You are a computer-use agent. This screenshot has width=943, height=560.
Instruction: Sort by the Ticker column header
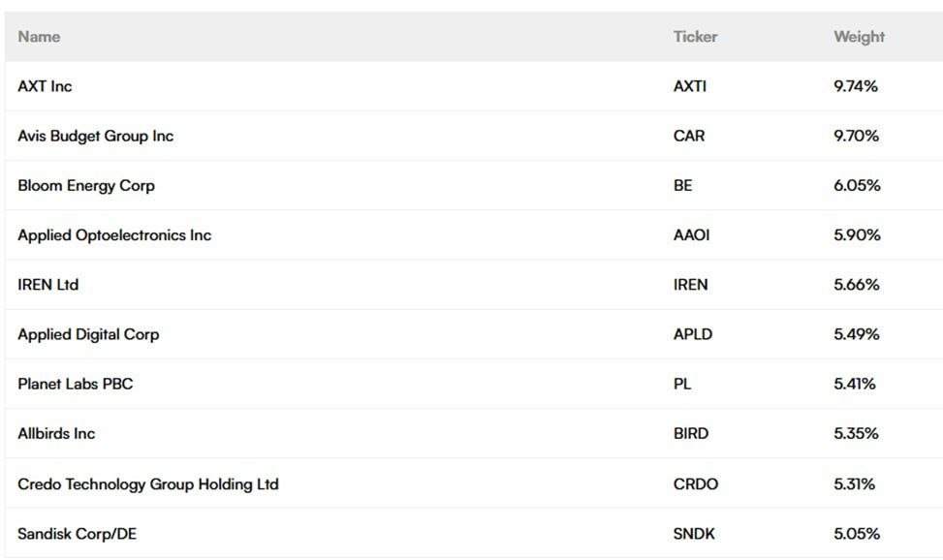(x=695, y=37)
